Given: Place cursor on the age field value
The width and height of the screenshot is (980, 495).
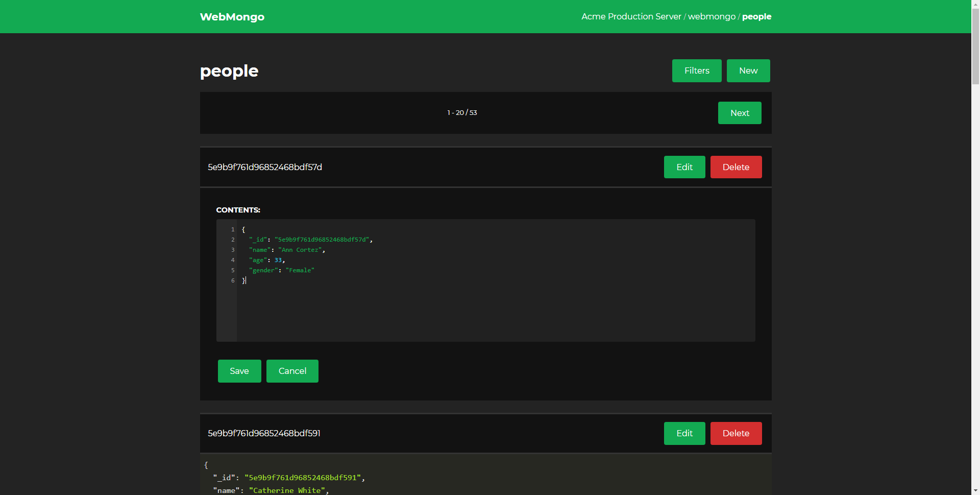Looking at the screenshot, I should (278, 260).
